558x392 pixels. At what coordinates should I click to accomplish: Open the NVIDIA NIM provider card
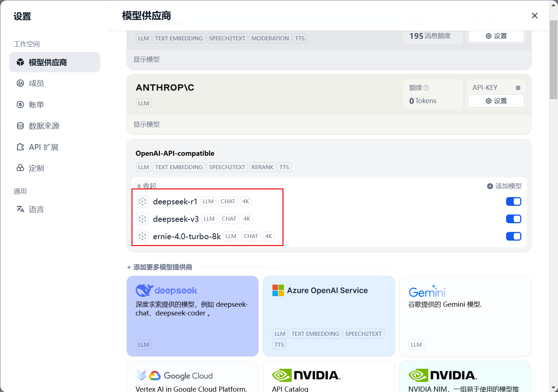click(x=465, y=376)
